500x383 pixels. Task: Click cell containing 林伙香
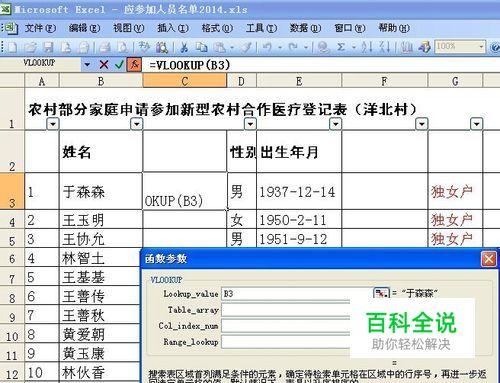(100, 372)
